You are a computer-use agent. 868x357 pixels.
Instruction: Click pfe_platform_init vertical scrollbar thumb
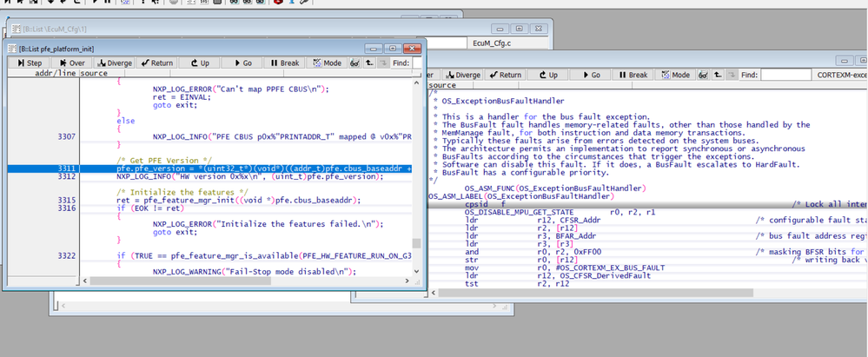click(417, 243)
